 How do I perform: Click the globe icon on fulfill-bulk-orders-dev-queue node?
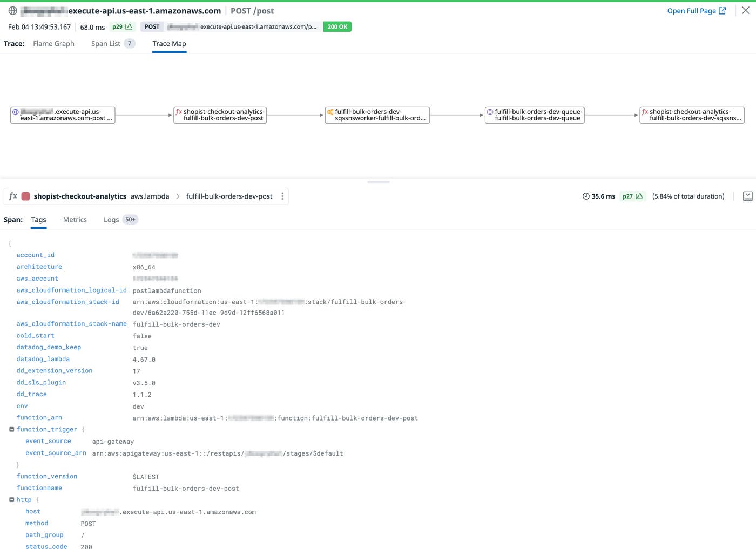(x=489, y=112)
